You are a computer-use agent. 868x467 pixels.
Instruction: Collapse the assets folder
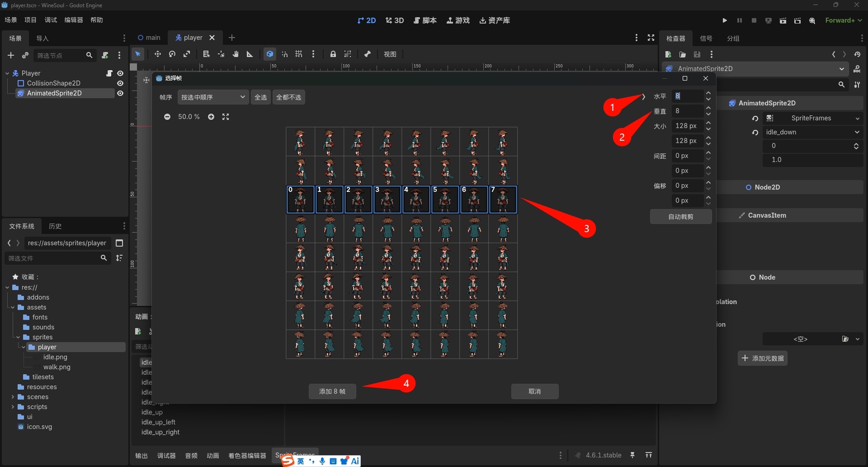coord(13,307)
